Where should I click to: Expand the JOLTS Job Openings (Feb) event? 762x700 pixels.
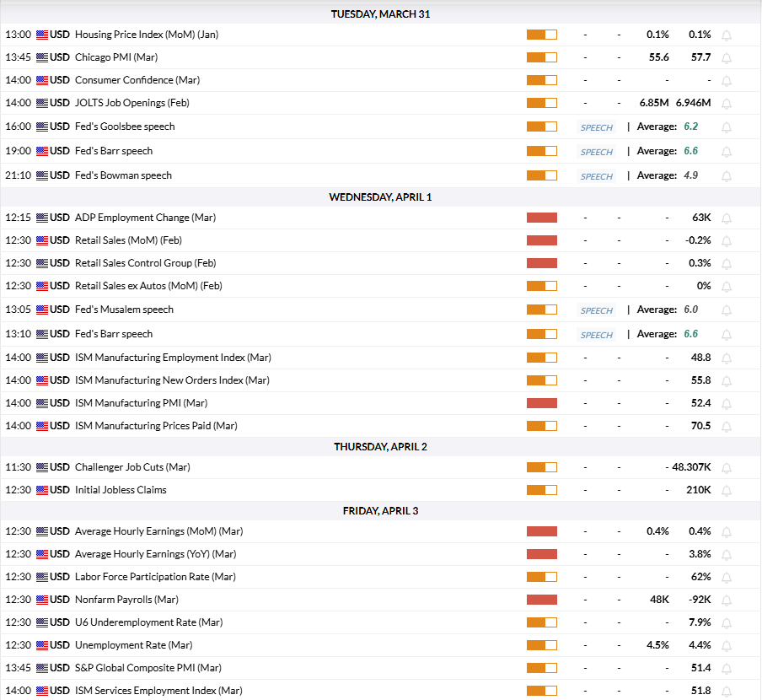131,103
